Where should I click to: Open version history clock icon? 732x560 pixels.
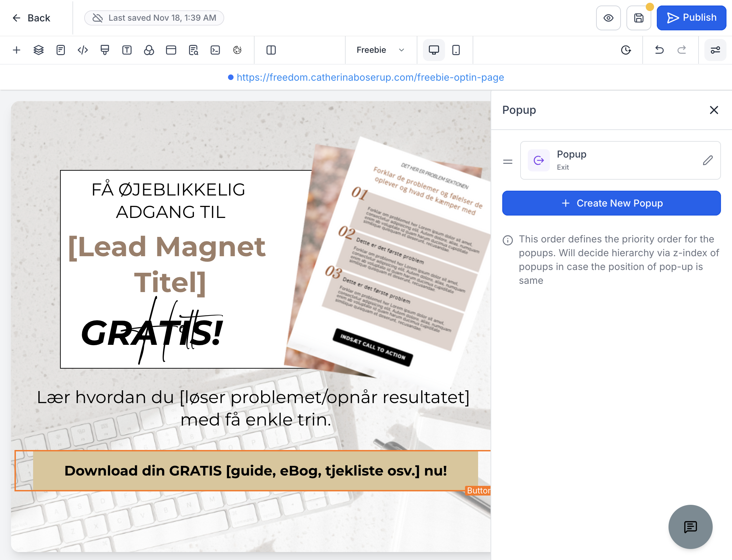point(626,50)
